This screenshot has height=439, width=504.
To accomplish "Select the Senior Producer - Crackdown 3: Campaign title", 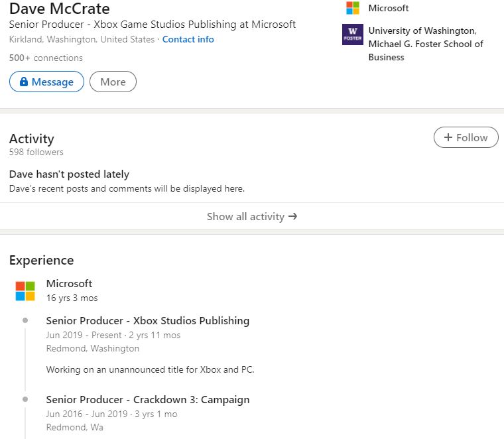I will (x=148, y=399).
